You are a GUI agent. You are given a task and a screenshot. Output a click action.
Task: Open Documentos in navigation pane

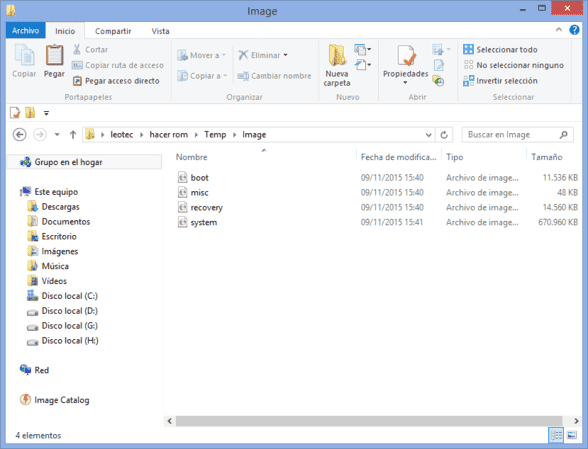coord(58,222)
